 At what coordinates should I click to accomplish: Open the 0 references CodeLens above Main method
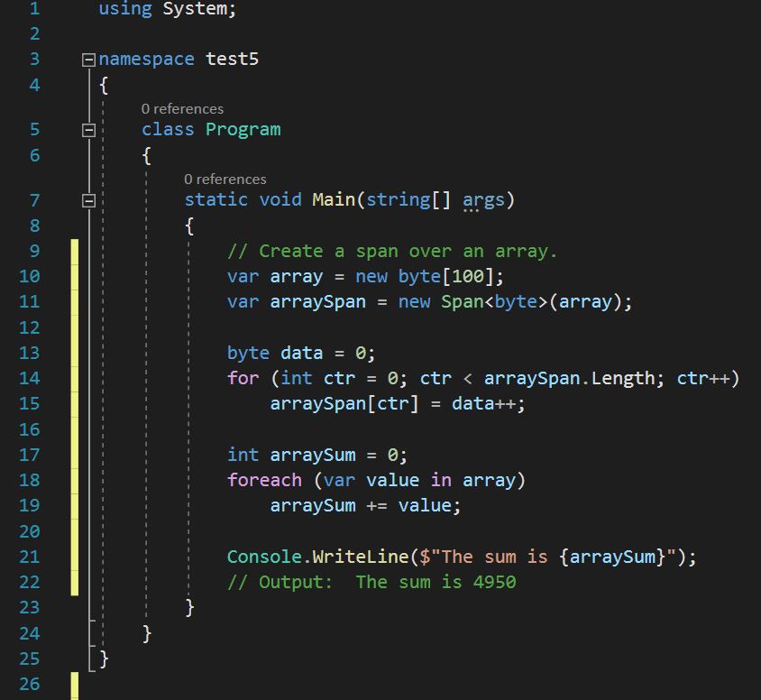pyautogui.click(x=225, y=179)
